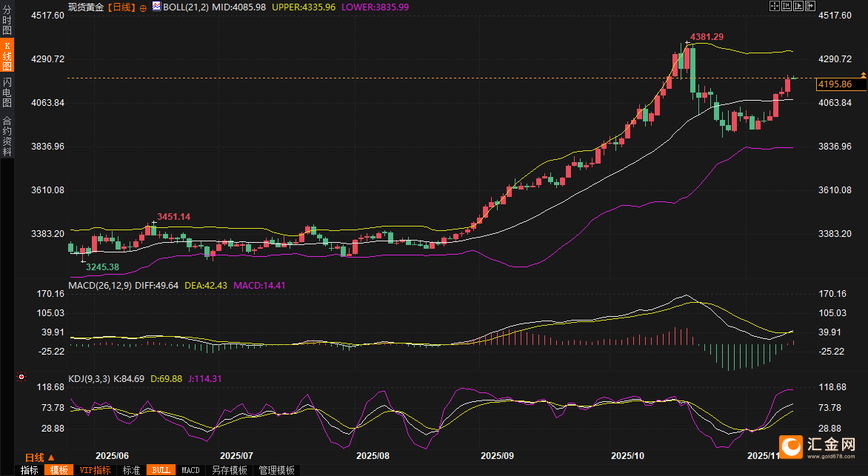Click the current price label 4195.86
Image resolution: width=868 pixels, height=476 pixels.
834,84
